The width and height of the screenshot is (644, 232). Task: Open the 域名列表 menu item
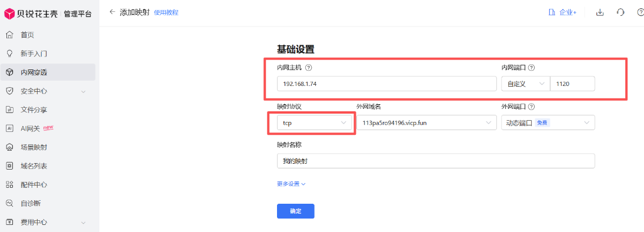[x=48, y=166]
